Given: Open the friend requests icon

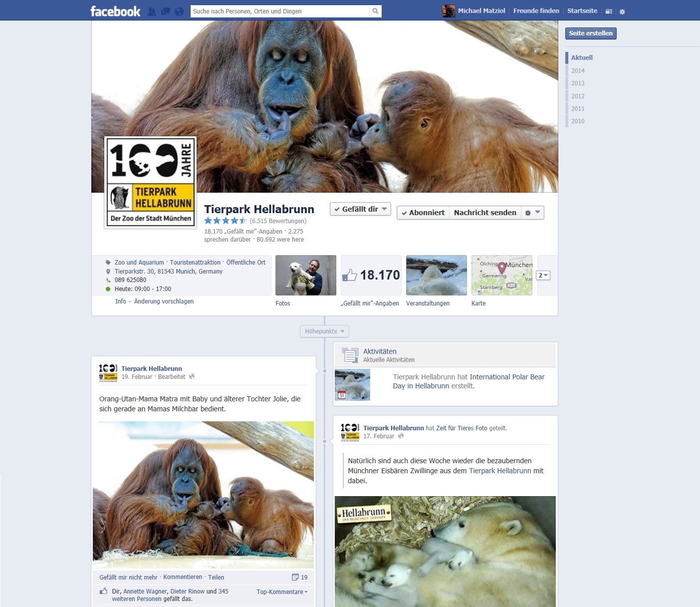Looking at the screenshot, I should coord(152,11).
